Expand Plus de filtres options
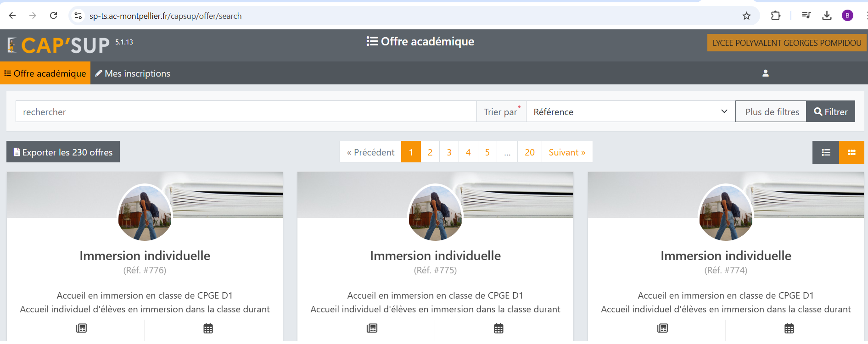The height and width of the screenshot is (344, 868). 771,111
